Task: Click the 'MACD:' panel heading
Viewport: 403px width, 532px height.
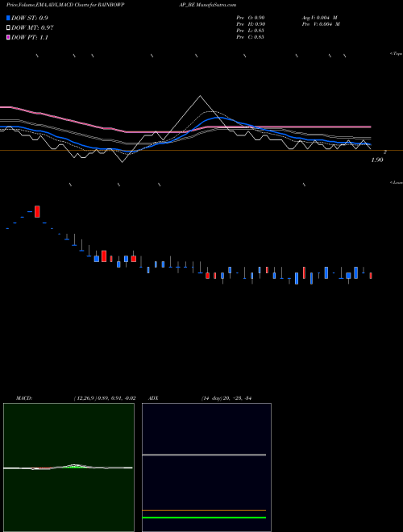Action: click(x=24, y=398)
